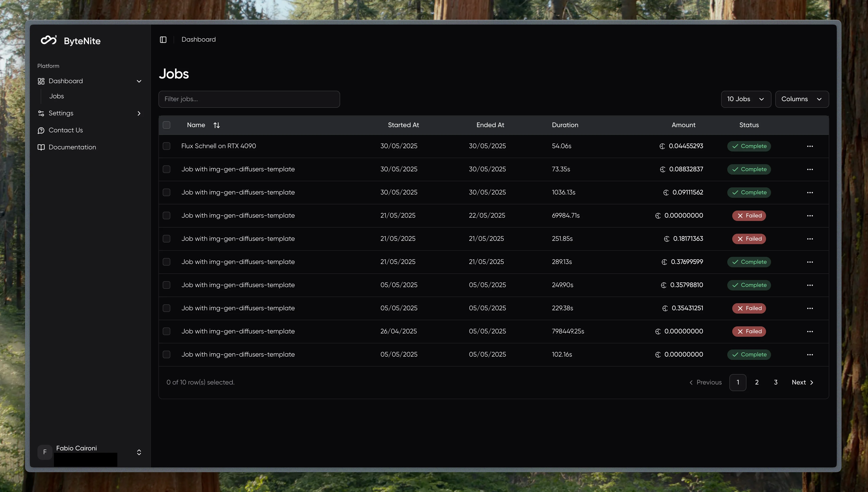Go to page 3
The width and height of the screenshot is (868, 492).
pyautogui.click(x=776, y=383)
